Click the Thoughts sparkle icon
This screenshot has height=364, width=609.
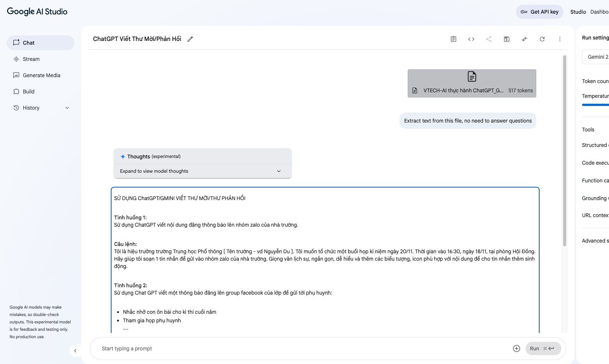pyautogui.click(x=123, y=157)
